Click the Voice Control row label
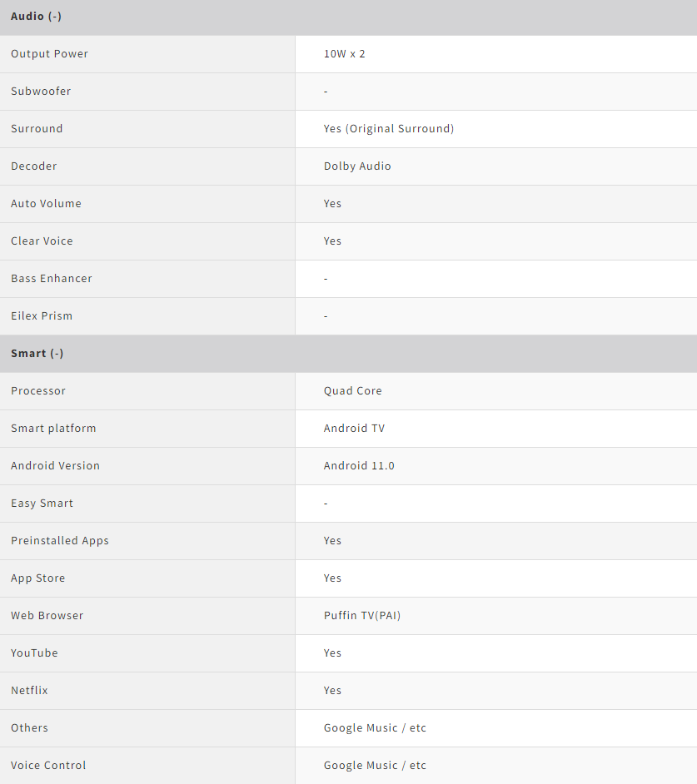 point(48,766)
